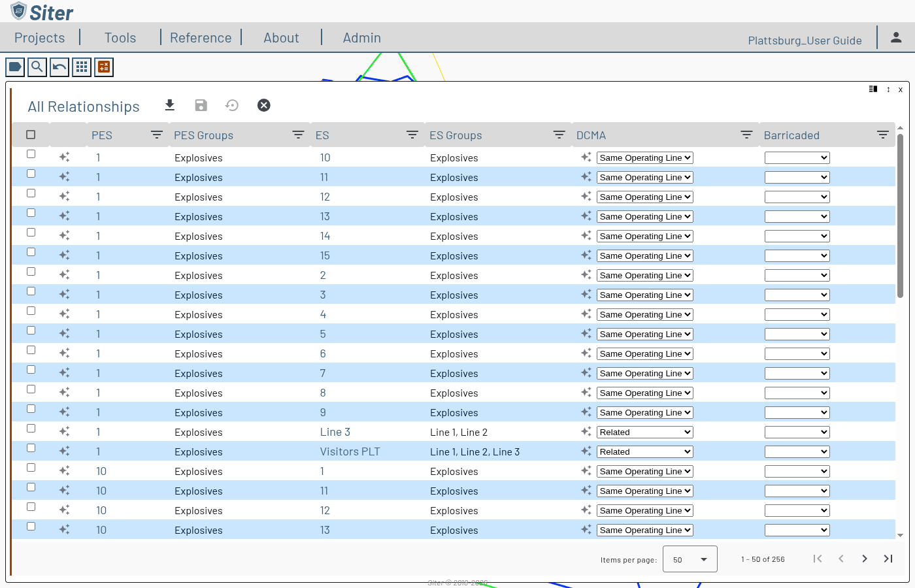Click the label tag tool icon
This screenshot has width=915, height=588.
tap(15, 67)
